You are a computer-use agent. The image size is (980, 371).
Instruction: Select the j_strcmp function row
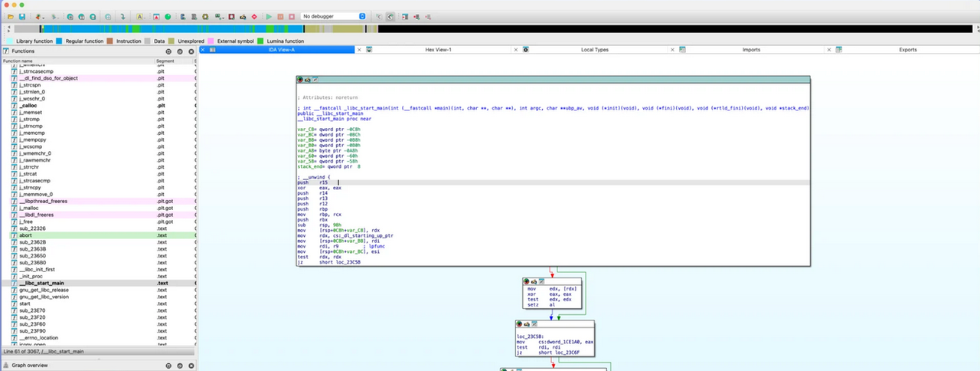[98, 119]
